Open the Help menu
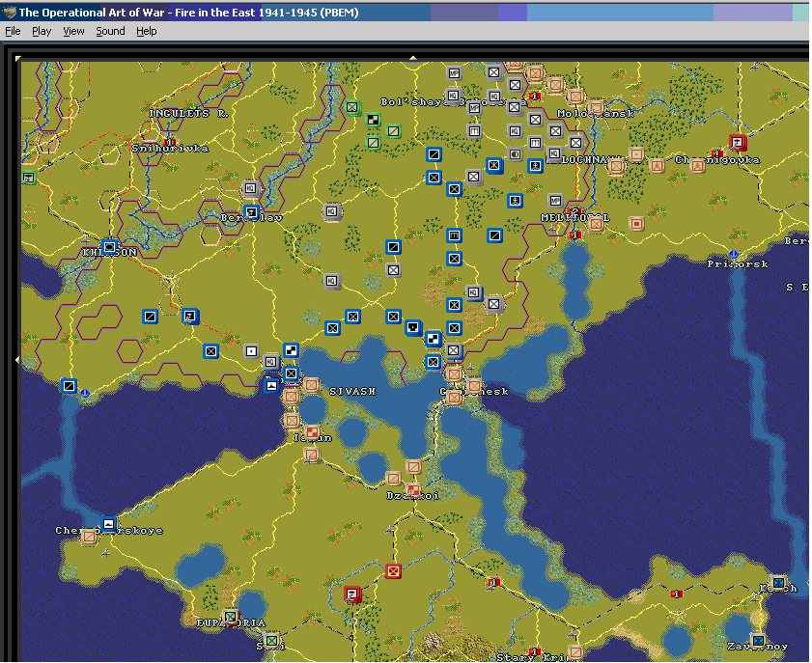 click(x=147, y=31)
